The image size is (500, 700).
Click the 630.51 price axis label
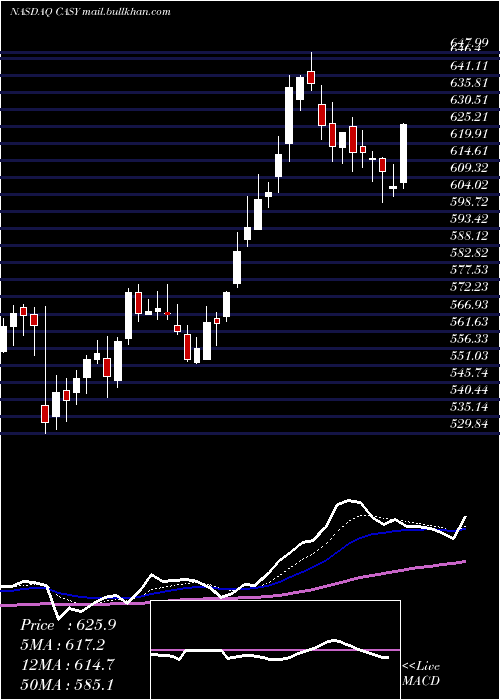click(x=471, y=100)
